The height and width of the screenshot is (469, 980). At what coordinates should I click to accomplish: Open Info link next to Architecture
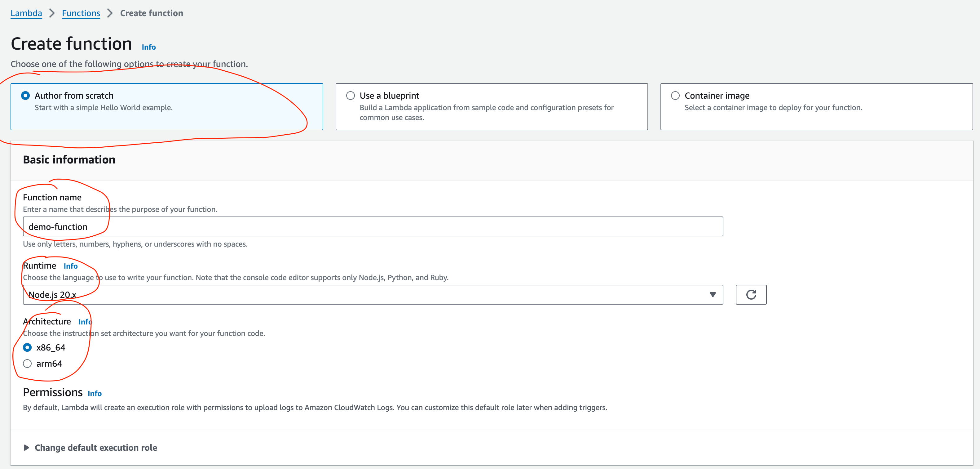pos(85,322)
